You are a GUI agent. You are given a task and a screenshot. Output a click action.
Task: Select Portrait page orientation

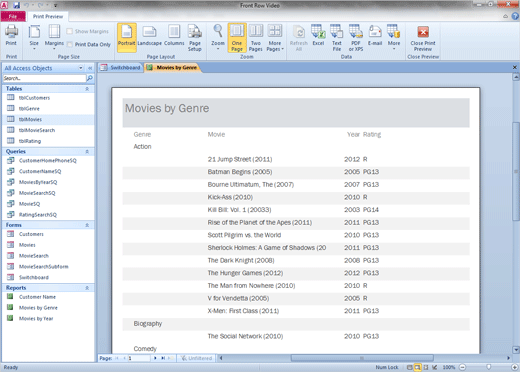(127, 37)
